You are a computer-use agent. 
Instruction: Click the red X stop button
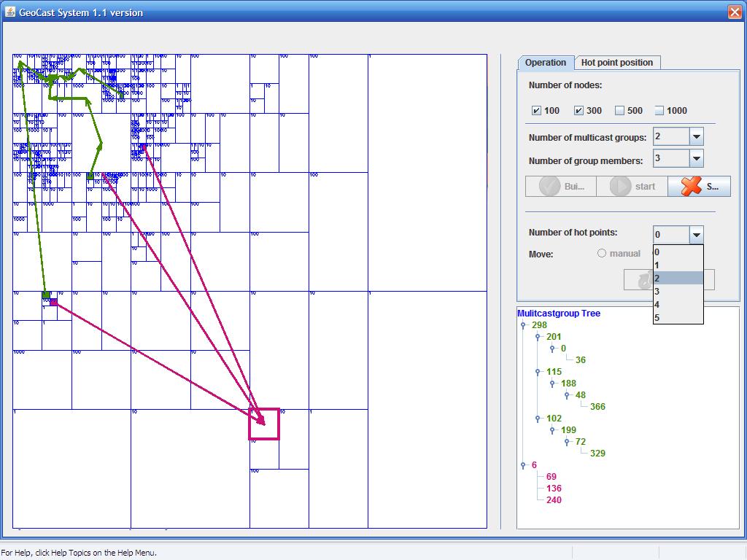coord(699,186)
